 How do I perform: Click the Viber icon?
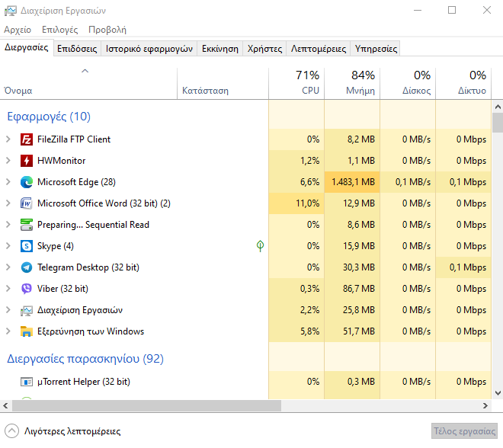(x=27, y=289)
